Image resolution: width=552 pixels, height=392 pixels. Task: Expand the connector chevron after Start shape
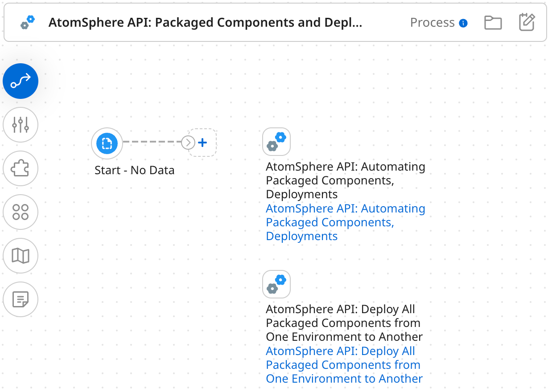coord(188,143)
